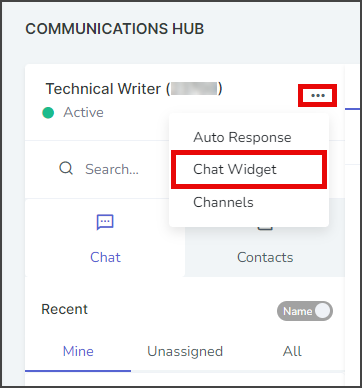
Task: Switch to the Mine tab
Action: (x=78, y=351)
